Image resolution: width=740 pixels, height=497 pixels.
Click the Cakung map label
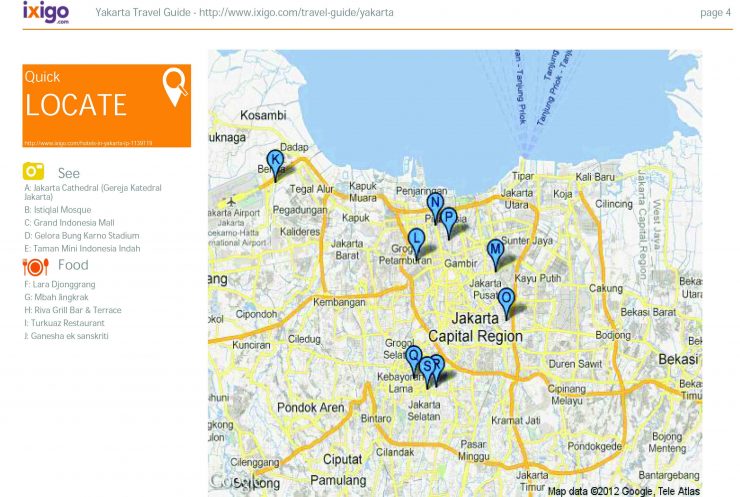[606, 288]
